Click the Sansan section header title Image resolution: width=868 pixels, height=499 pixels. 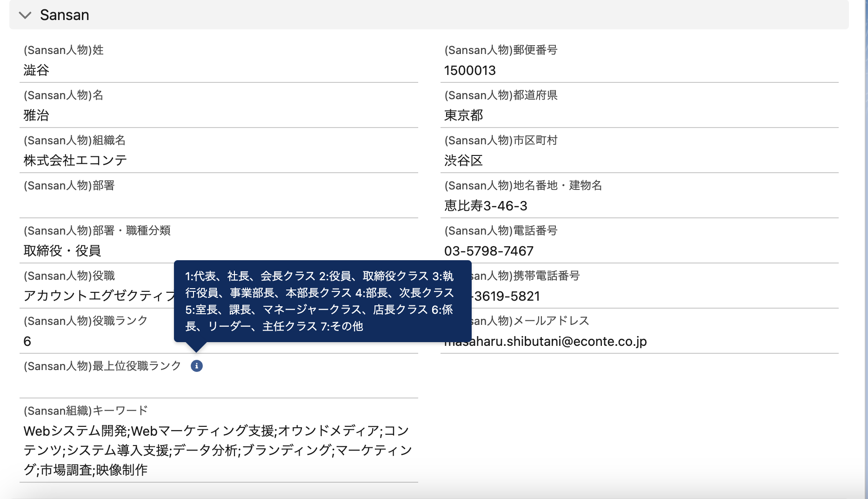tap(65, 15)
